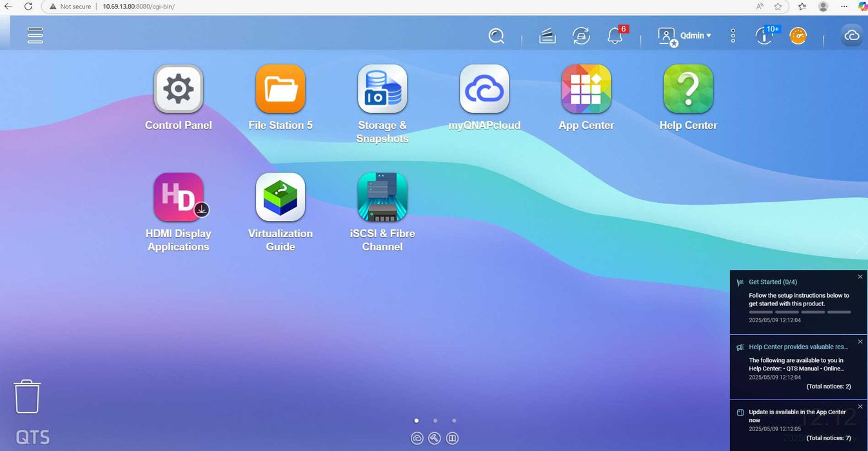
Task: Show background tasks in the QTS toolbar
Action: click(547, 36)
